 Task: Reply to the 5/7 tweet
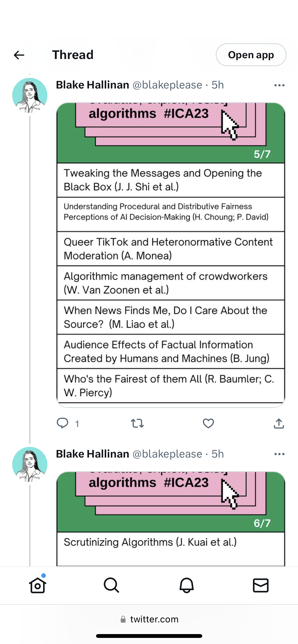62,423
